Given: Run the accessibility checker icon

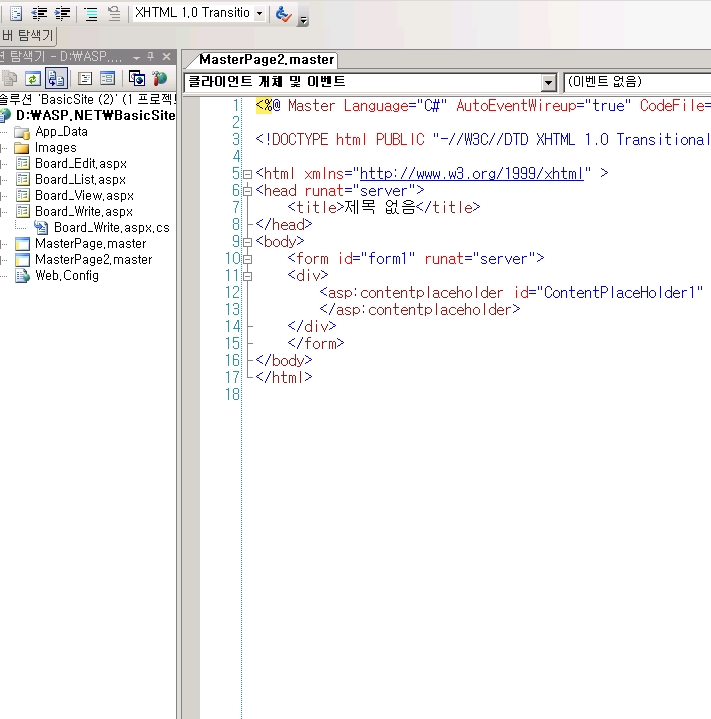Looking at the screenshot, I should (284, 14).
